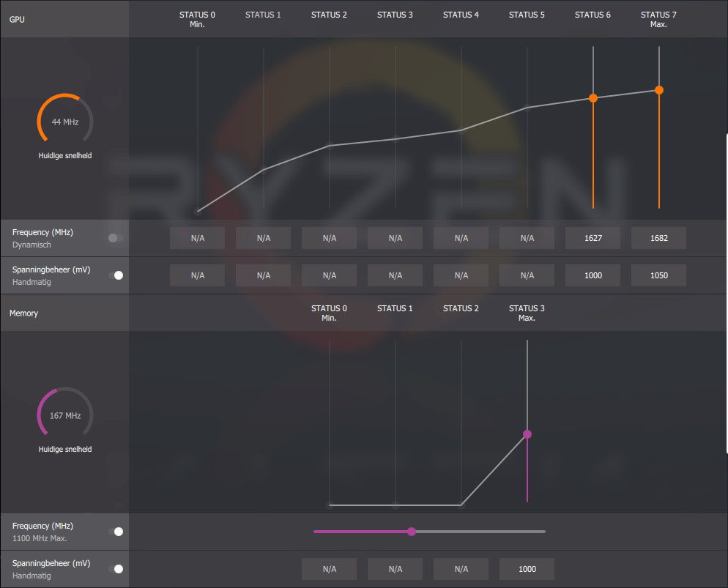Click GPU Status 2 voltage N/A field
This screenshot has height=588, width=728.
329,275
